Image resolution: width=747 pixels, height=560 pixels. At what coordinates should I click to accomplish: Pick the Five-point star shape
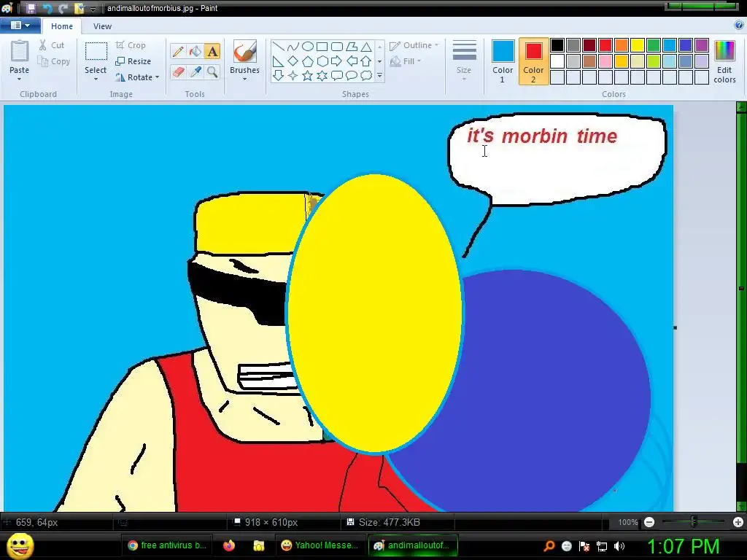pyautogui.click(x=308, y=75)
